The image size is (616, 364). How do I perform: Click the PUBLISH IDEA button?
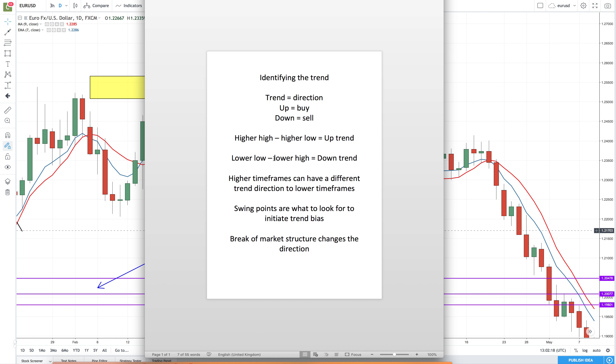point(580,360)
